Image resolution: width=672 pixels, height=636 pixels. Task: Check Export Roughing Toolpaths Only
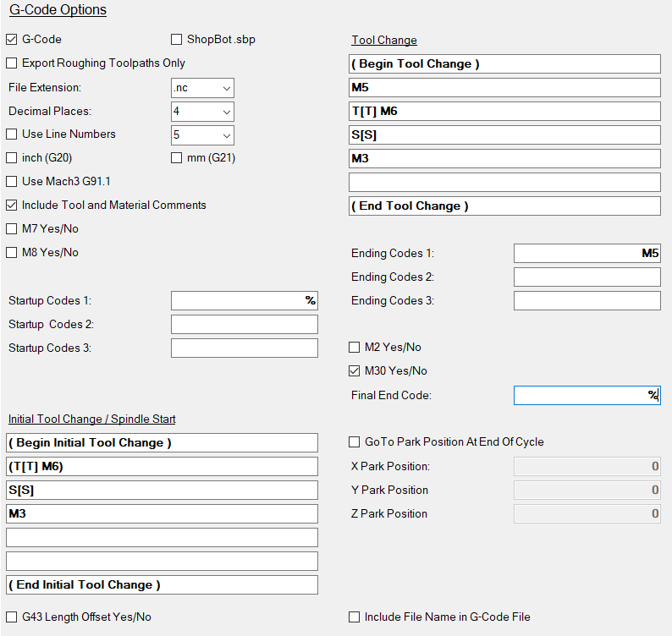click(x=12, y=63)
